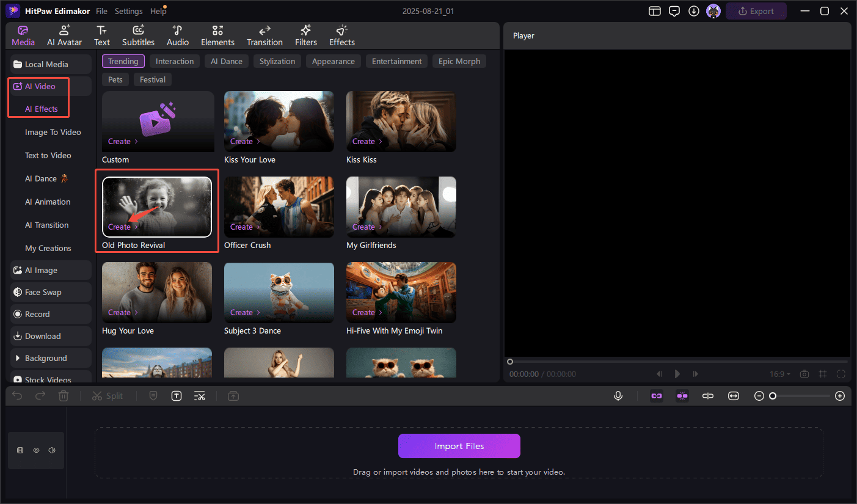Collapse the AI Video section
857x504 pixels.
click(51, 86)
